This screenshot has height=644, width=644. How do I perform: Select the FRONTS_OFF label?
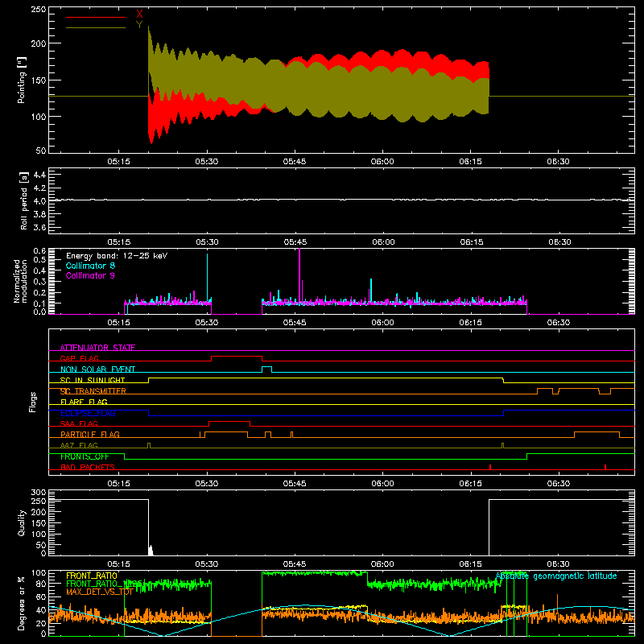point(85,456)
